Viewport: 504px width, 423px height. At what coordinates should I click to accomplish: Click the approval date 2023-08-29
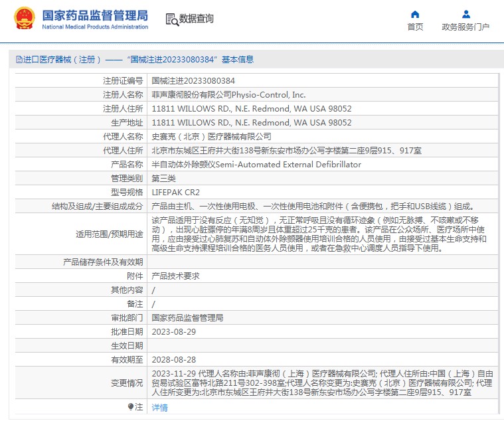(x=174, y=331)
